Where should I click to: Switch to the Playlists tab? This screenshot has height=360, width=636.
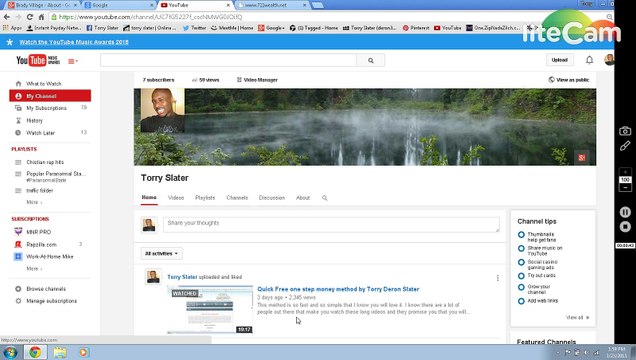point(205,198)
